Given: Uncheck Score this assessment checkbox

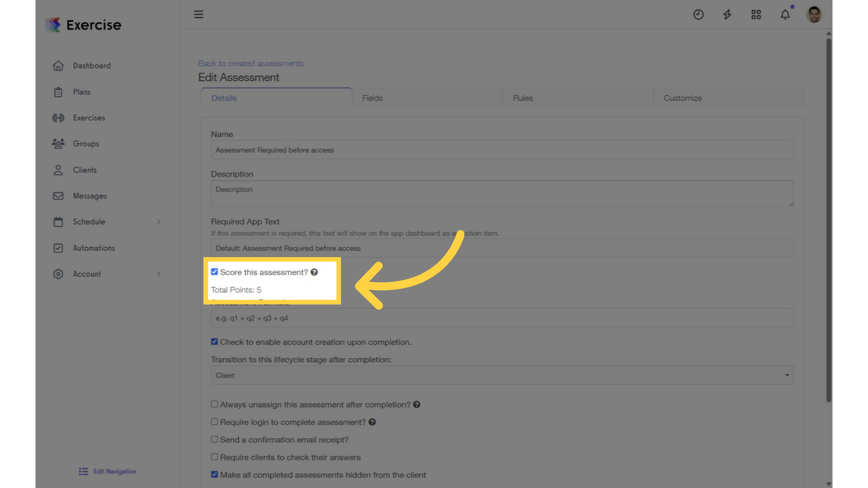Looking at the screenshot, I should click(x=214, y=272).
